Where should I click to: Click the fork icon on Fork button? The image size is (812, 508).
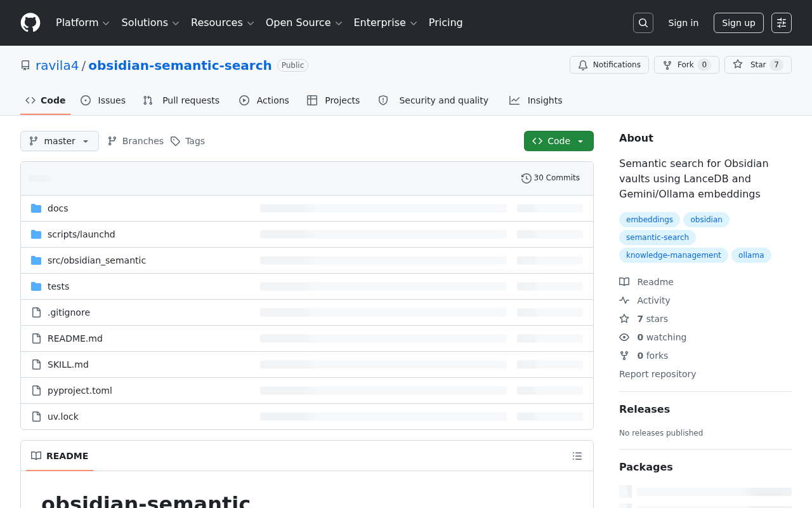click(x=667, y=65)
